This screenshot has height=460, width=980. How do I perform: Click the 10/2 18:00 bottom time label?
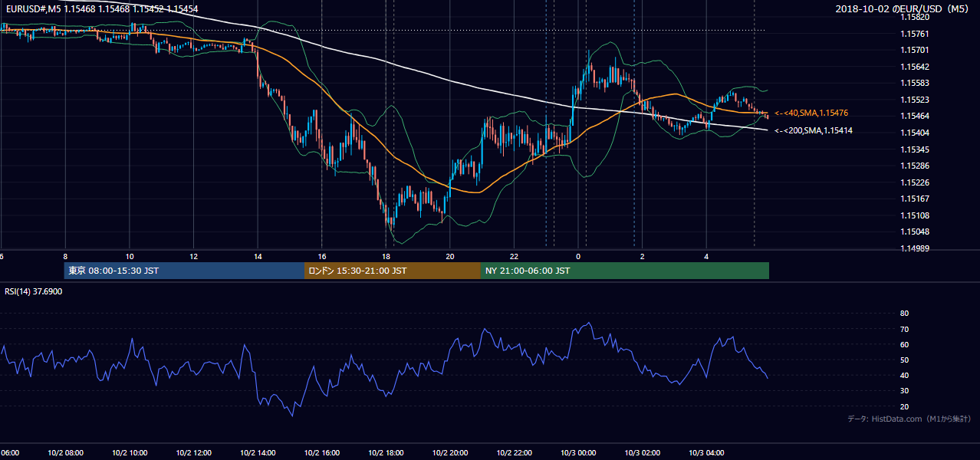coord(386,453)
